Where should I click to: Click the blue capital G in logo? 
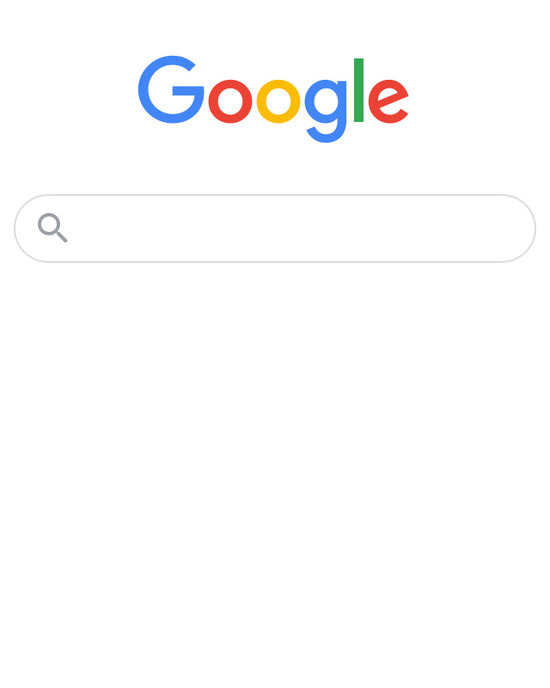[x=171, y=90]
